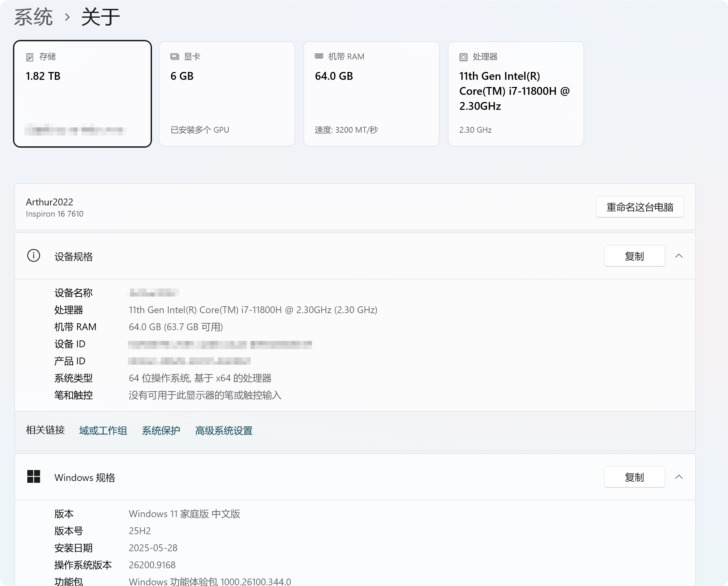Screen dimensions: 728x586
Task: Select the processor value in 设备规格 list
Action: [253, 310]
